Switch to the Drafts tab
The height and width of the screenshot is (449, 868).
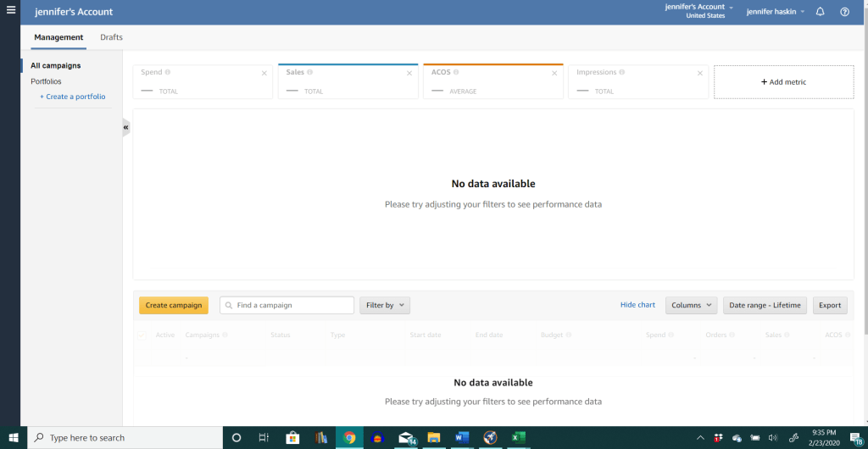click(x=111, y=37)
